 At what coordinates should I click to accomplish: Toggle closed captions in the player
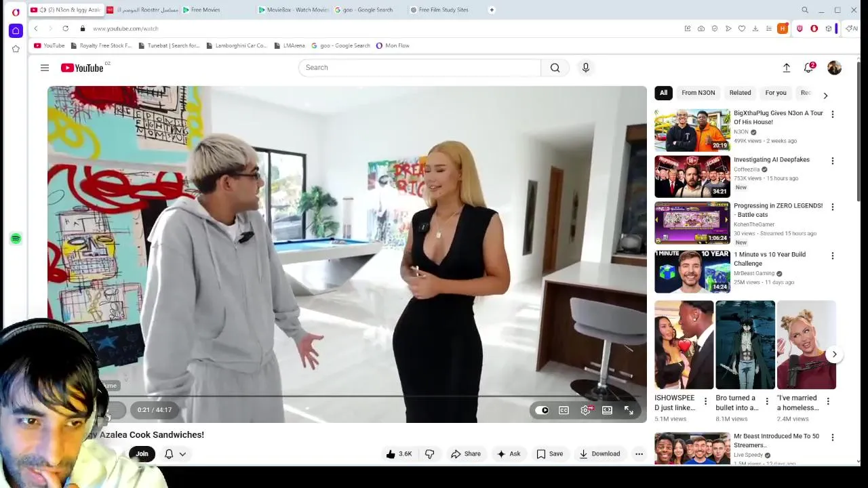(564, 410)
